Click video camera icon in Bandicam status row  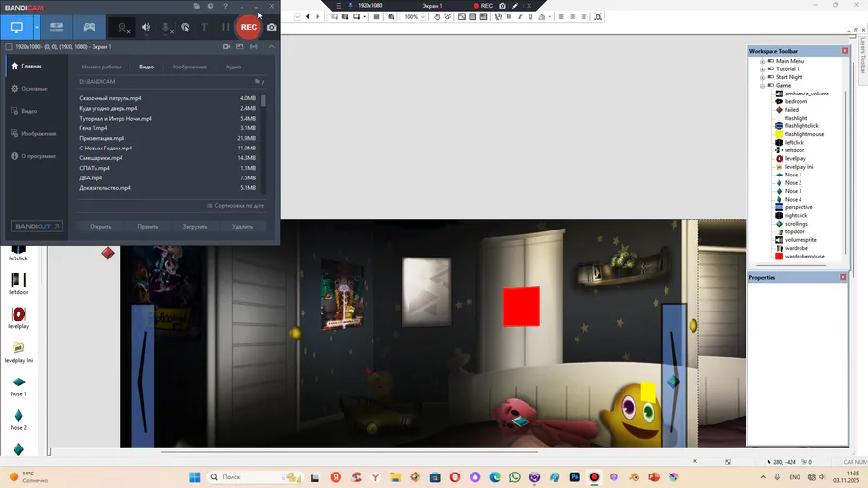(226, 47)
